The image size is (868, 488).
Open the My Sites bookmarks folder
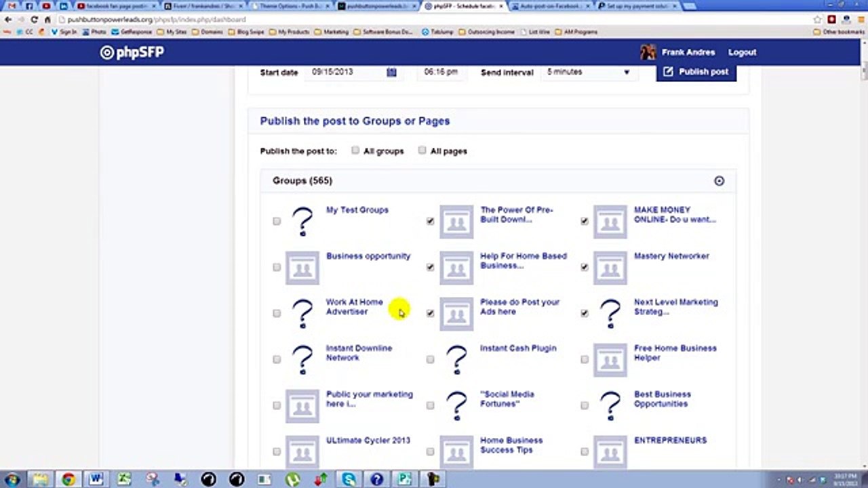172,32
